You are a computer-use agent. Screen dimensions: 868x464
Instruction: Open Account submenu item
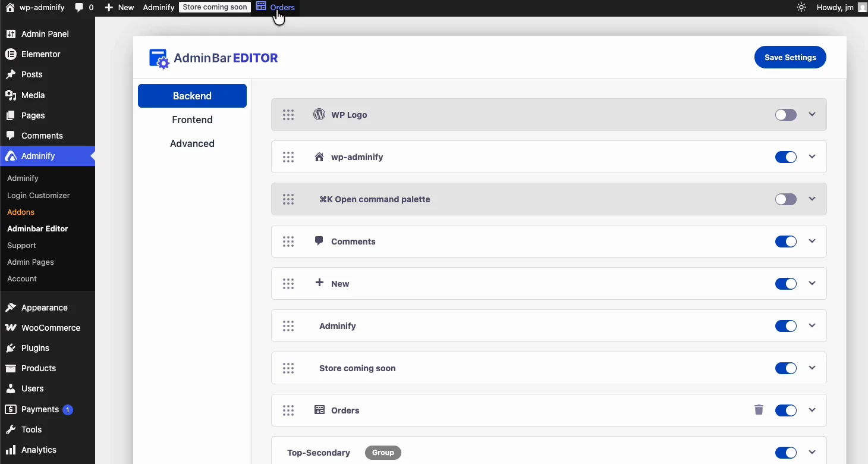tap(22, 278)
